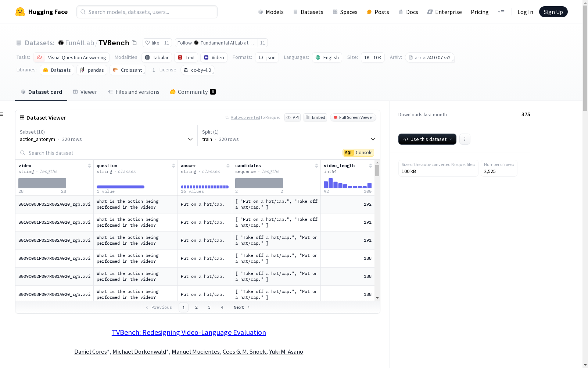Open the Pricing page
This screenshot has width=588, height=368.
pos(480,12)
